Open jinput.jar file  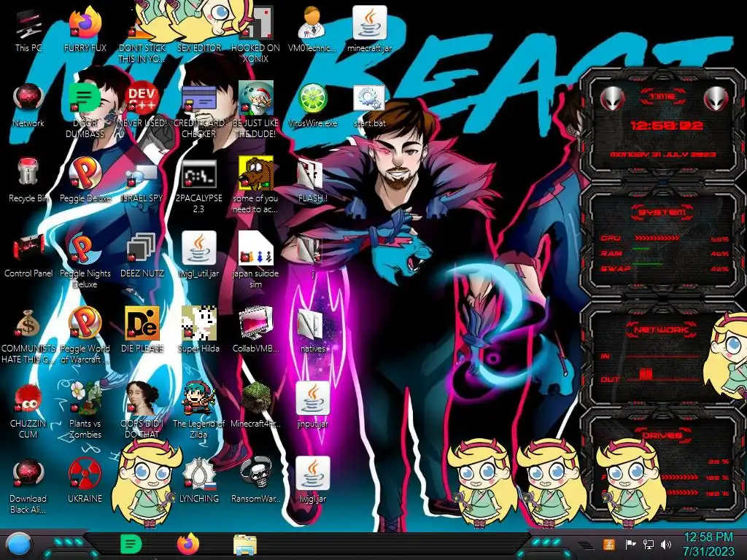tap(312, 405)
